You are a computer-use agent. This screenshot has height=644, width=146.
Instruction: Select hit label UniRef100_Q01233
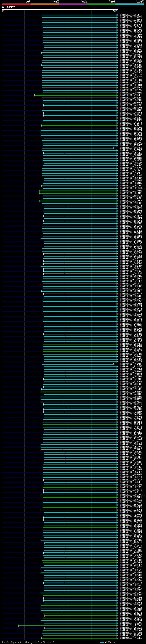131,273
